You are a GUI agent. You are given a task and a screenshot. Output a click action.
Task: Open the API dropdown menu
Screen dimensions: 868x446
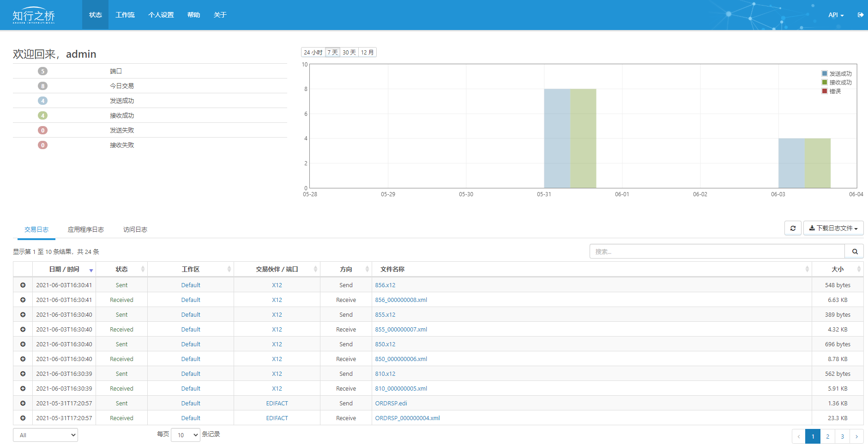(836, 15)
